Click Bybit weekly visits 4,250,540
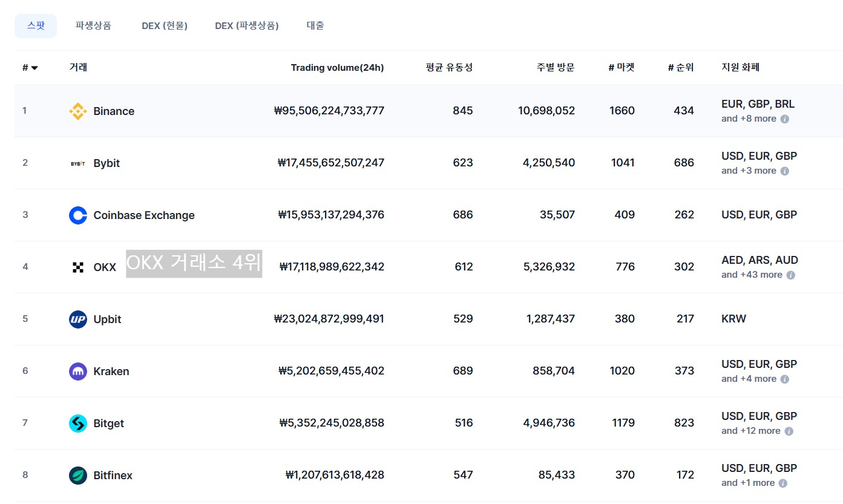843x504 pixels. (x=549, y=163)
